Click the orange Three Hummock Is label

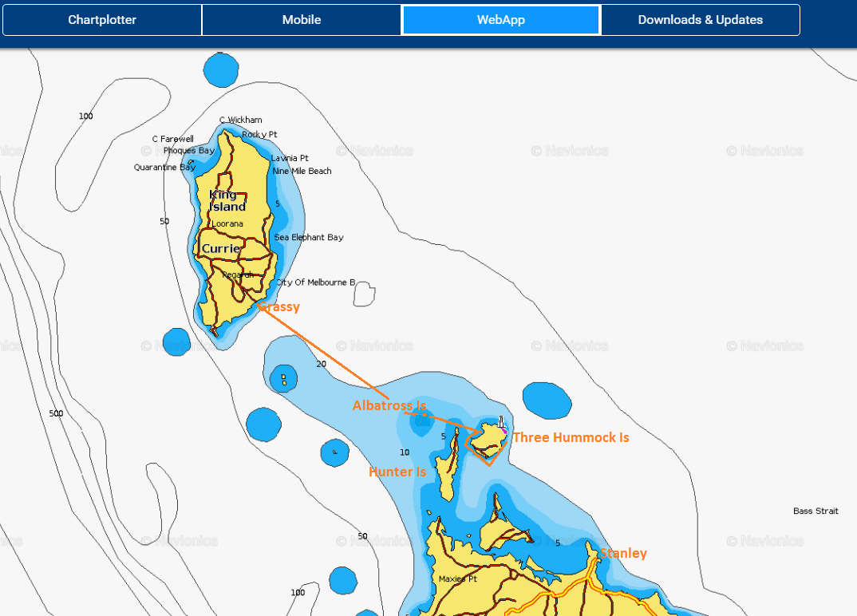[x=571, y=437]
